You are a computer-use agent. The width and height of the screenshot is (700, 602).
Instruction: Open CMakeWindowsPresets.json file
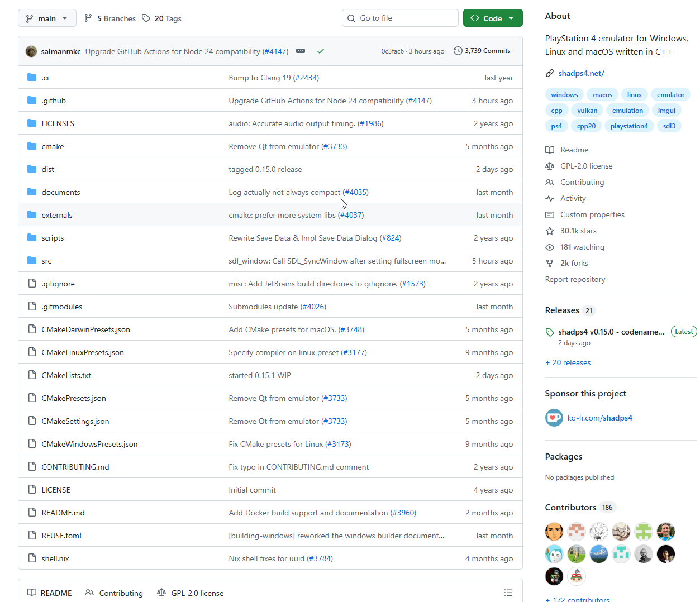pos(89,444)
